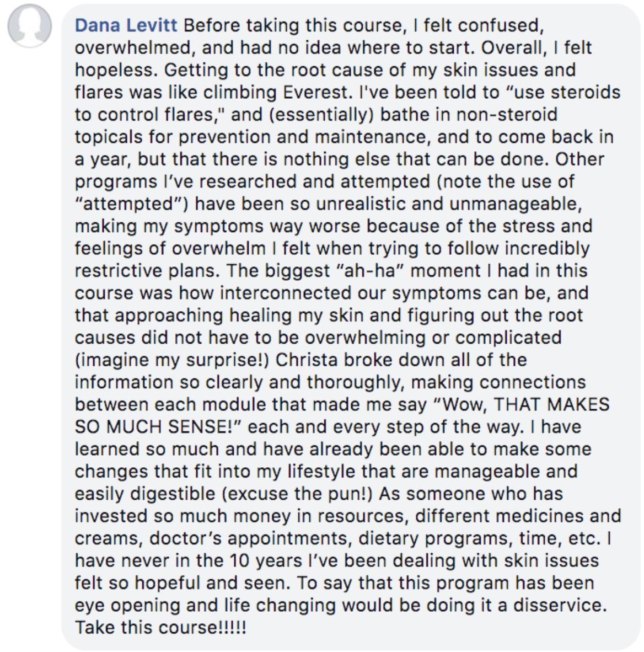Open the commenter's default profile avatar
The image size is (644, 652).
[30, 26]
